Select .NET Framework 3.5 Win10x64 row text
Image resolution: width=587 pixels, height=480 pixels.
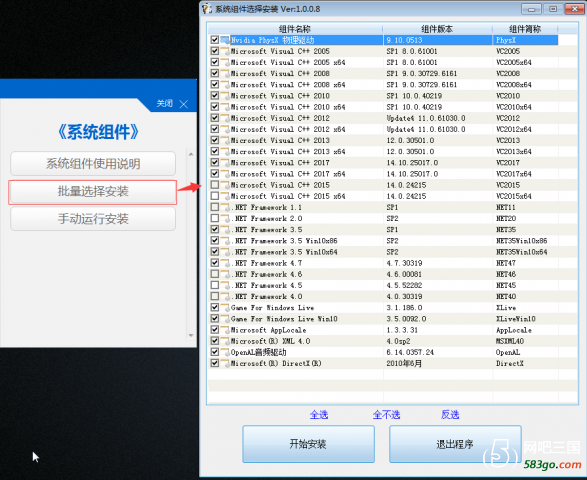(284, 252)
